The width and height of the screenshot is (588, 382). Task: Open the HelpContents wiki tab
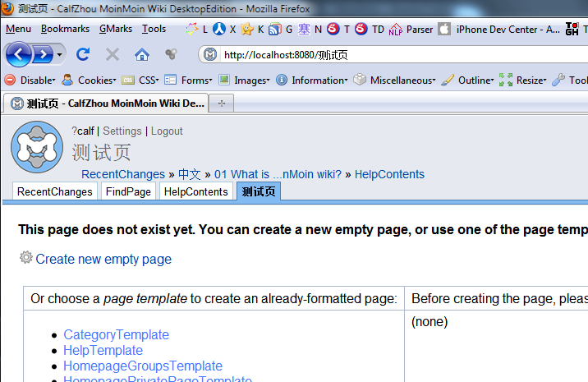point(195,191)
